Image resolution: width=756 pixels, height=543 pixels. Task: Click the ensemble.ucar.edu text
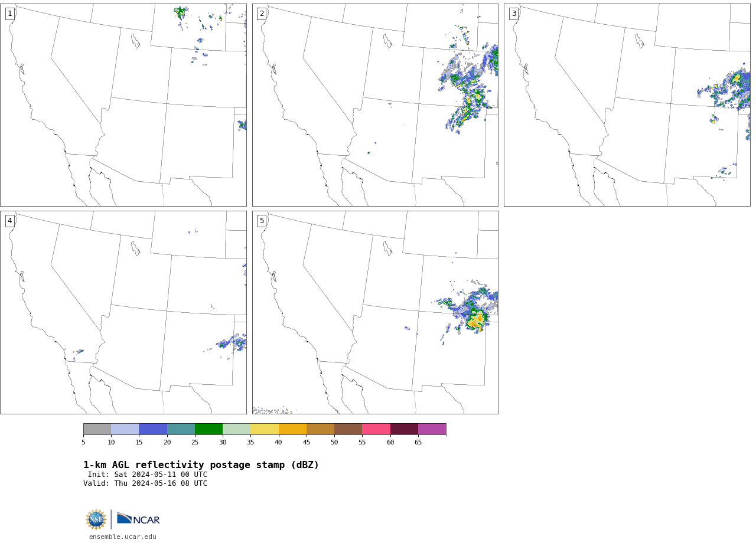pyautogui.click(x=123, y=537)
